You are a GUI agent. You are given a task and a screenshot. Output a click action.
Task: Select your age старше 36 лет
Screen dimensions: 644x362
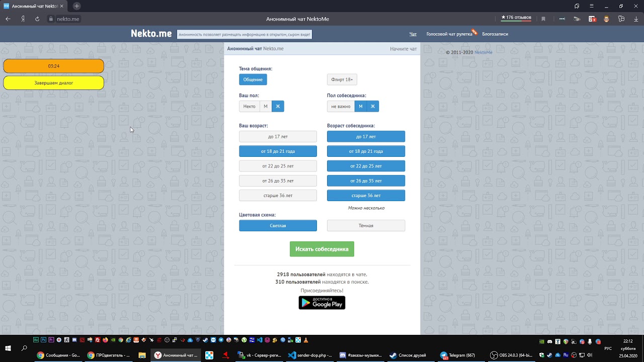278,195
